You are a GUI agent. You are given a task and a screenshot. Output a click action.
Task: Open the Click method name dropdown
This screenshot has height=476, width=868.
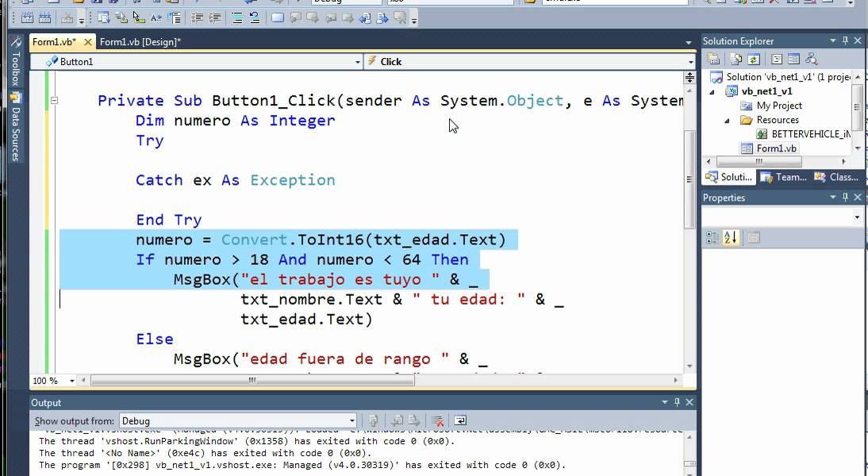690,62
